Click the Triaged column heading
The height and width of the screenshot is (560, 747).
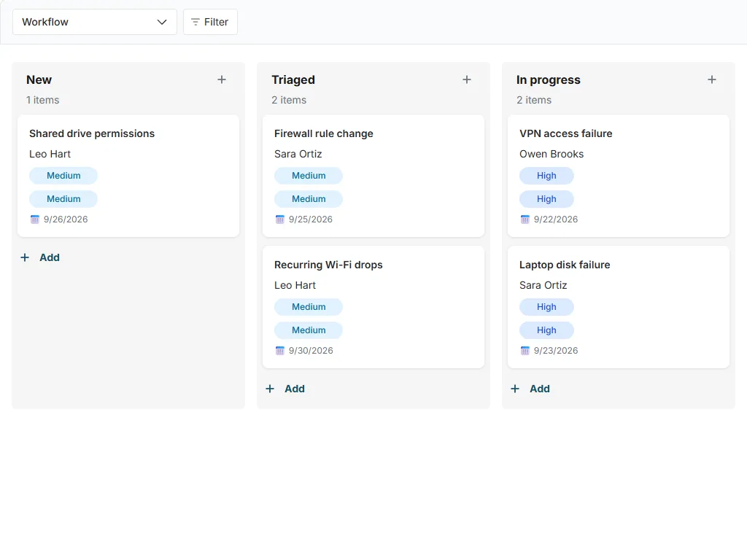pos(293,80)
